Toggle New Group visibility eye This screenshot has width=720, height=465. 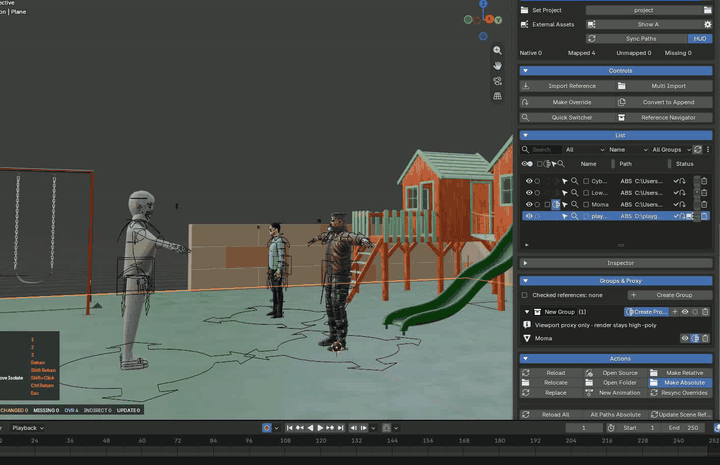tap(685, 312)
